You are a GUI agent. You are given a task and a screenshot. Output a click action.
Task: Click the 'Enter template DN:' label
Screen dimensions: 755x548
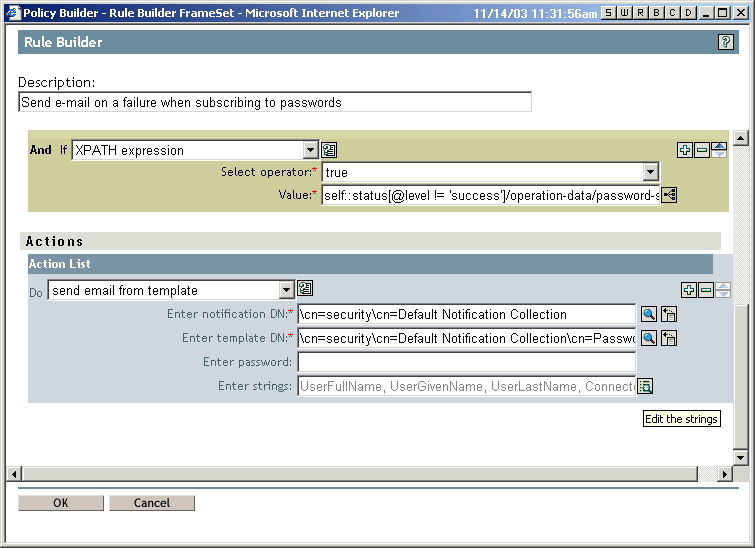pyautogui.click(x=237, y=338)
